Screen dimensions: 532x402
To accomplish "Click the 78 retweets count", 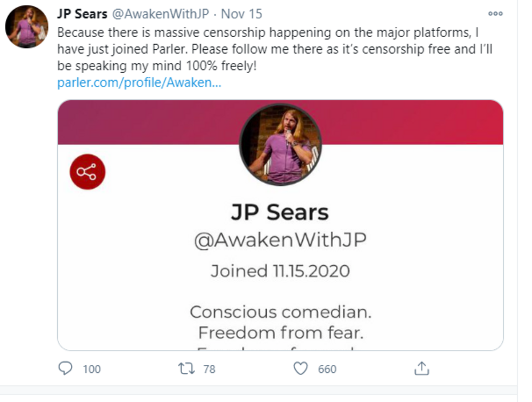I will point(209,369).
